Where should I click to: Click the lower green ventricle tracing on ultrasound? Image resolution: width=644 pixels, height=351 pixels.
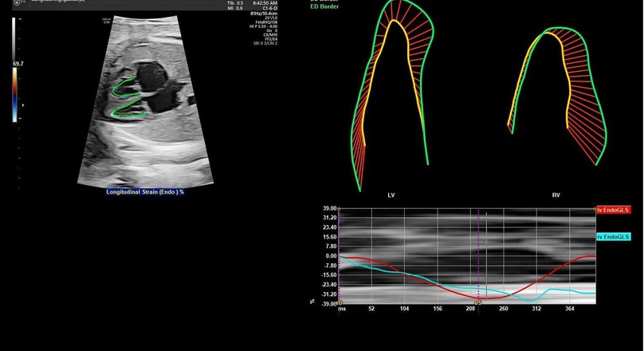(129, 108)
